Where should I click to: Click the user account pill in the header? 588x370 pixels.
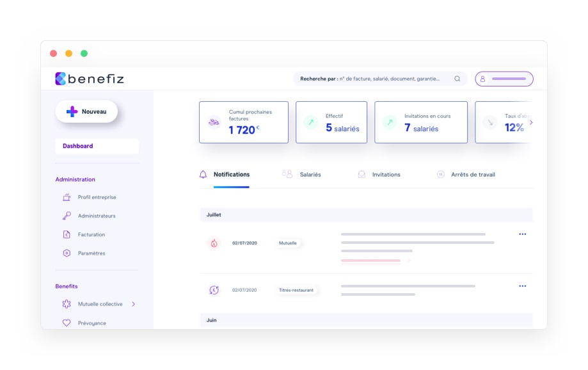tap(504, 78)
